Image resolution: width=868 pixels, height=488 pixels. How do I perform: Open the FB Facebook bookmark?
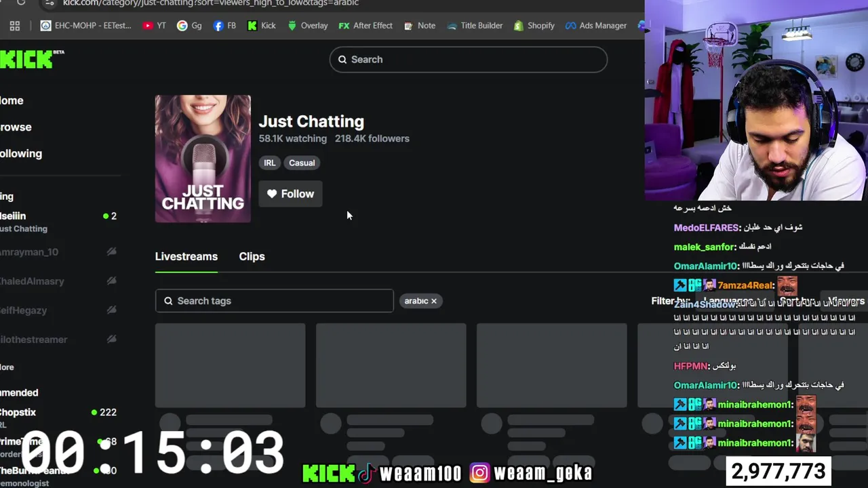224,26
